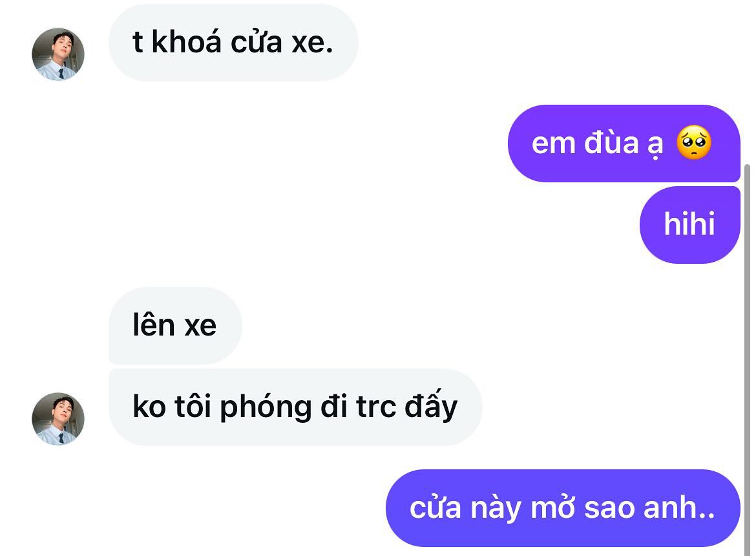Click the word 'xe' in 'lên xe' bubble
Image resolution: width=756 pixels, height=556 pixels.
pyautogui.click(x=200, y=326)
